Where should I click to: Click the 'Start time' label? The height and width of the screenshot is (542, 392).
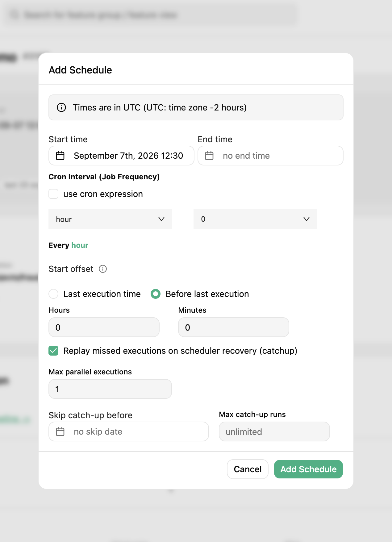(68, 139)
